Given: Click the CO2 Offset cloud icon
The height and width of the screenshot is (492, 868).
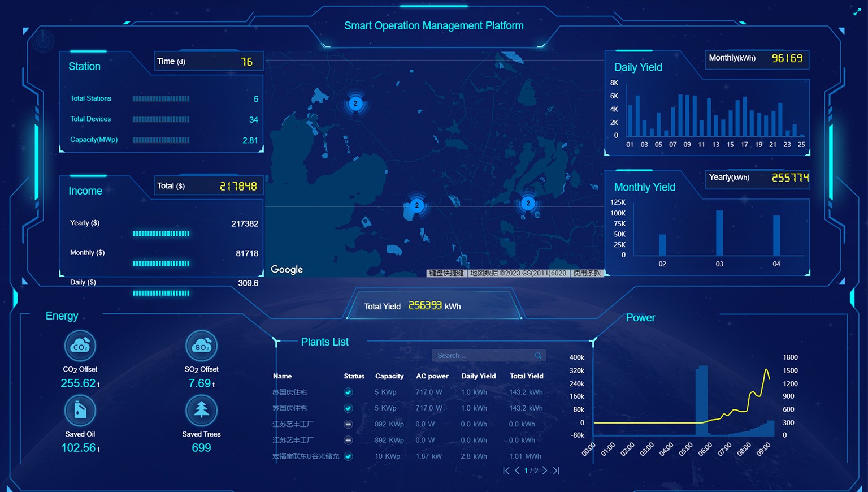Looking at the screenshot, I should point(80,346).
